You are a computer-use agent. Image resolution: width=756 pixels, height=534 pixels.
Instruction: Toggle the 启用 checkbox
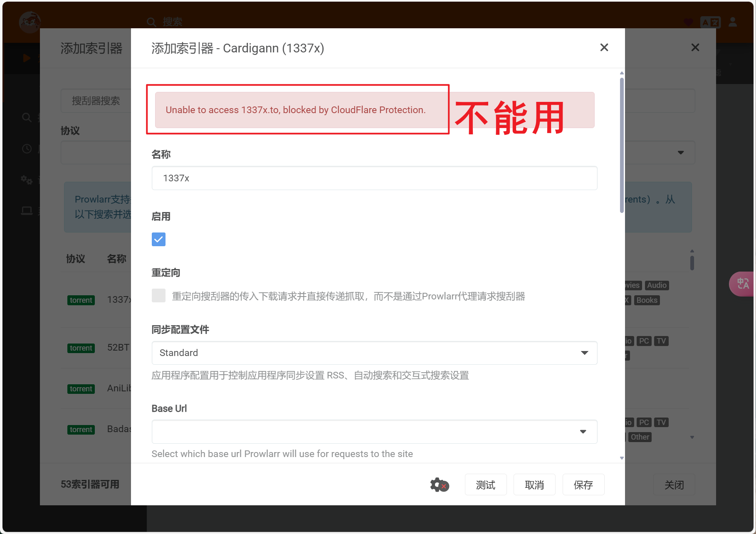pos(158,239)
